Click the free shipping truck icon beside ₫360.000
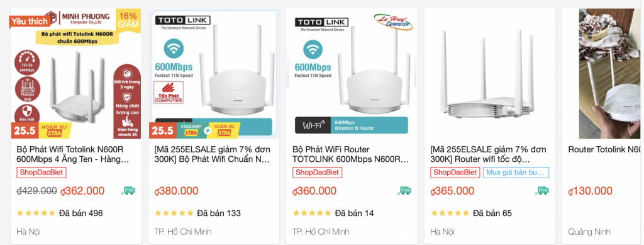The width and height of the screenshot is (644, 245). point(404,190)
